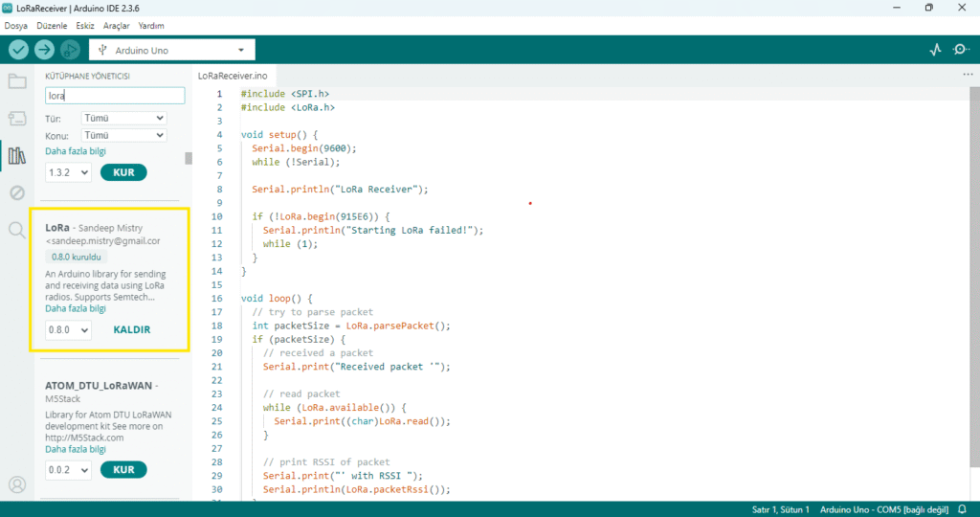Image resolution: width=980 pixels, height=517 pixels.
Task: Open the Araçlar menu
Action: pos(116,26)
